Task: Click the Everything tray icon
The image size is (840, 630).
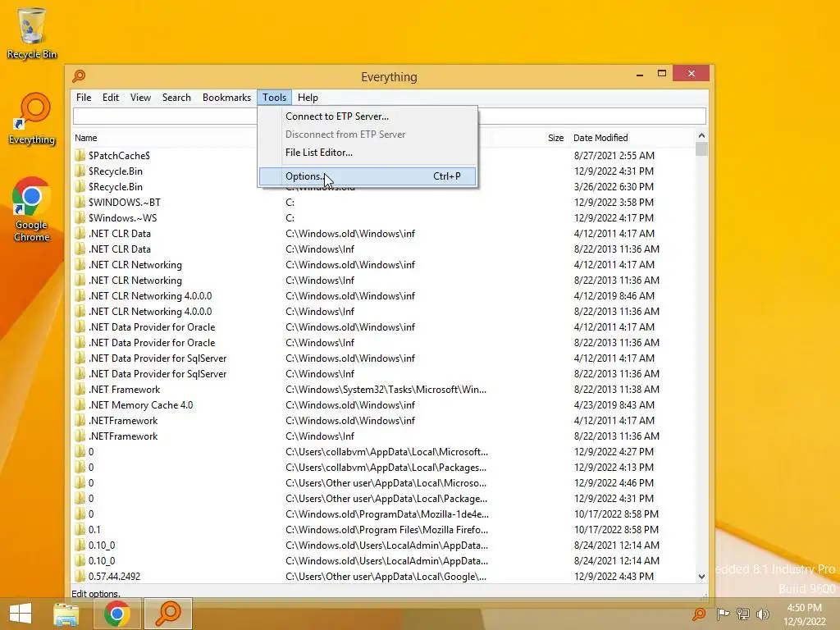Action: click(x=699, y=614)
